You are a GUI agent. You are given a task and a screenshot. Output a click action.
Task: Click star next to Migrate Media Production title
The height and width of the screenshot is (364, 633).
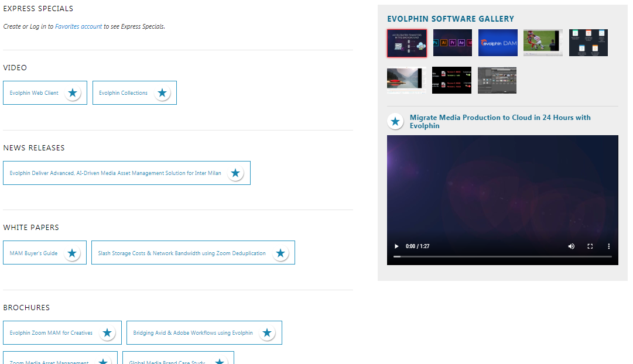(x=395, y=122)
